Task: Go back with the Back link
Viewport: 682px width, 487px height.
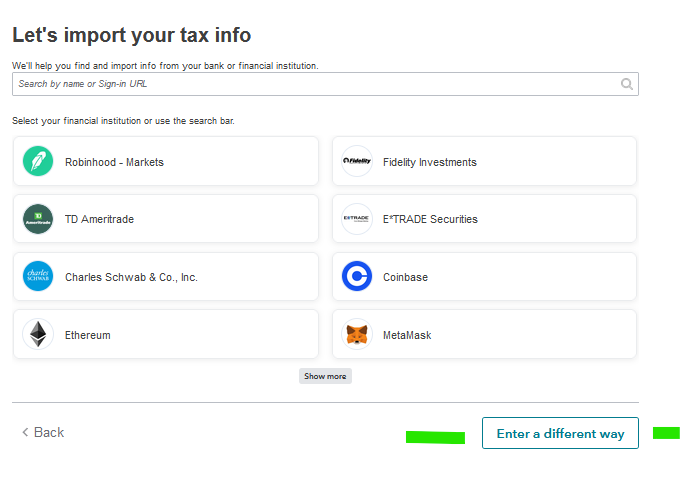Action: 43,432
